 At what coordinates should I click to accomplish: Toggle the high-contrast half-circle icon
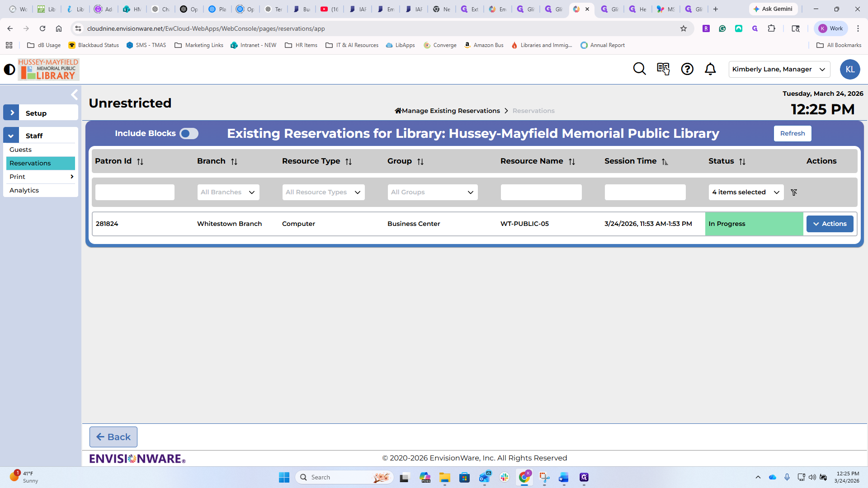[9, 69]
